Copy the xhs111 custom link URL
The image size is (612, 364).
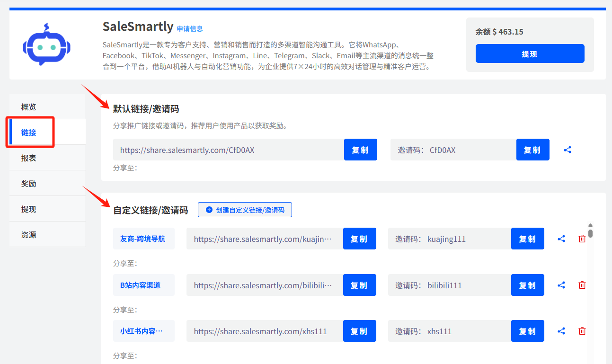click(359, 331)
